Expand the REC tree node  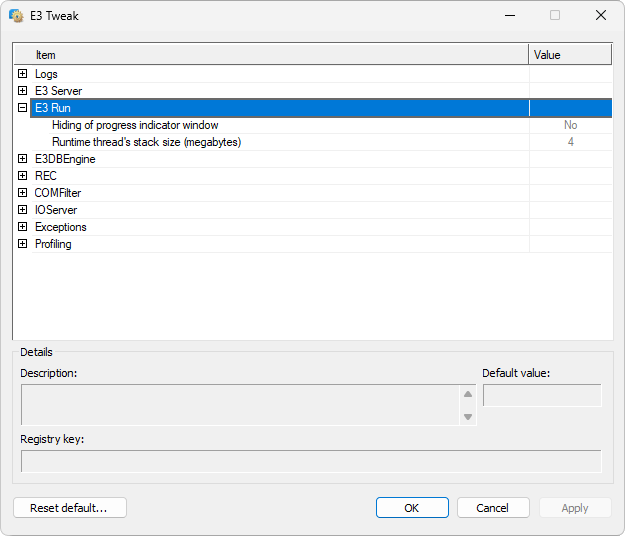tap(22, 176)
